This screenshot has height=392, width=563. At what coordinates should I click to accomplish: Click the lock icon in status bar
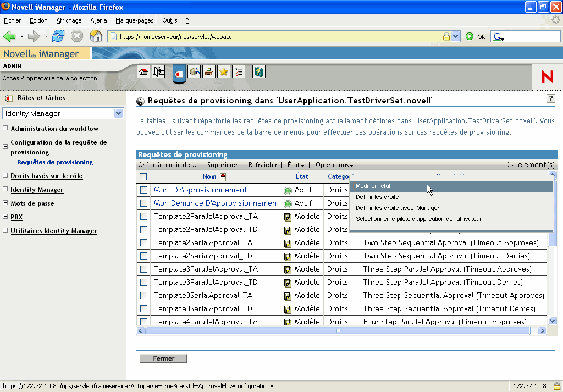557,387
